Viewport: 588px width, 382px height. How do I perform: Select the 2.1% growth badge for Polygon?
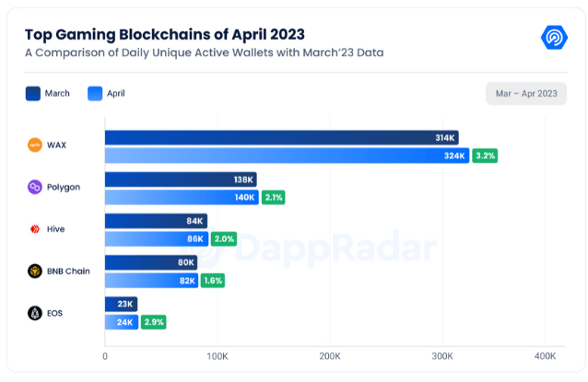(x=274, y=197)
